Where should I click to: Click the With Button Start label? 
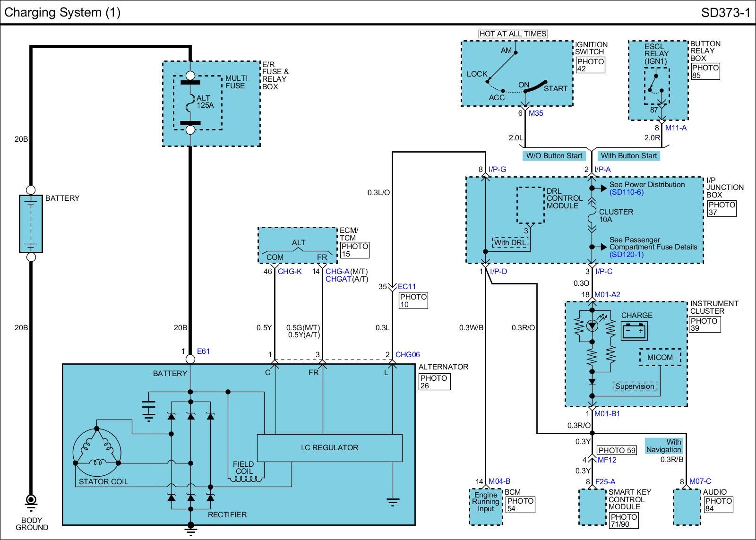pos(628,156)
